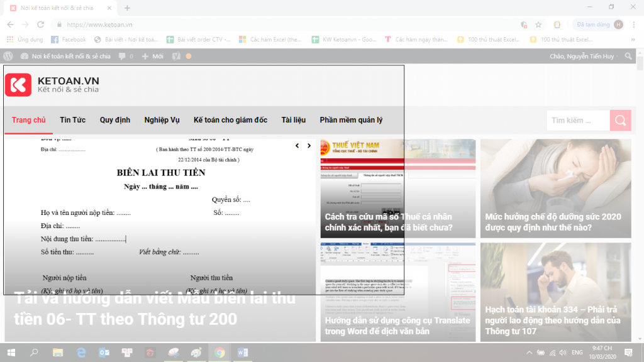Viewport: 644px width, 362px height.
Task: Open Ứng dụng apps shortcut
Action: pos(25,40)
